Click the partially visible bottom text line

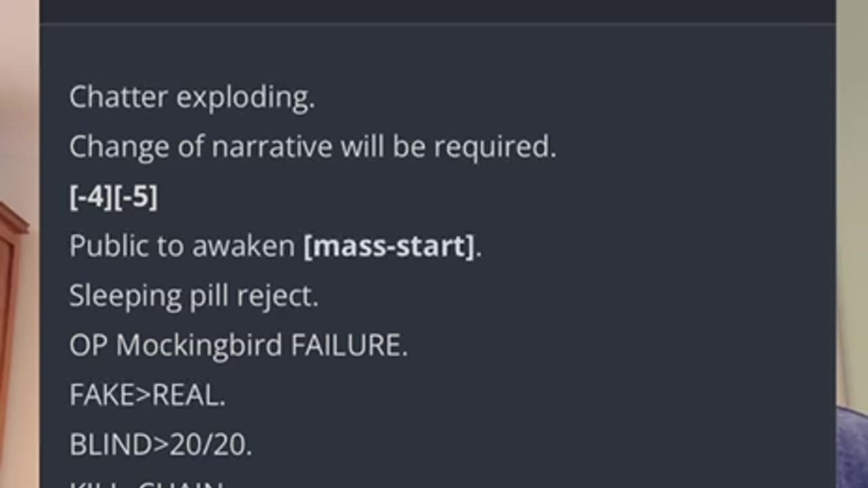(x=147, y=484)
